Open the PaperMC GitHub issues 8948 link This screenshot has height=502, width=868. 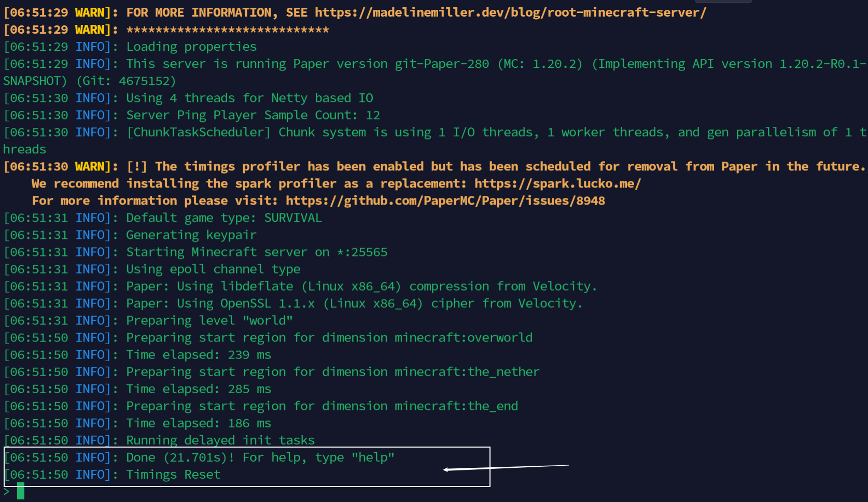pos(445,200)
